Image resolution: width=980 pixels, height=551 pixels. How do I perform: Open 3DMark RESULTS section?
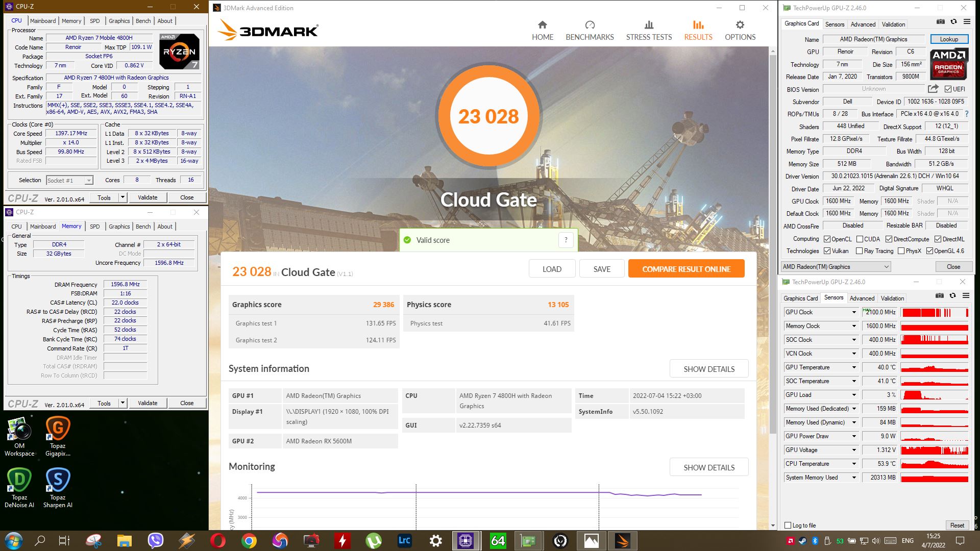[x=698, y=31]
